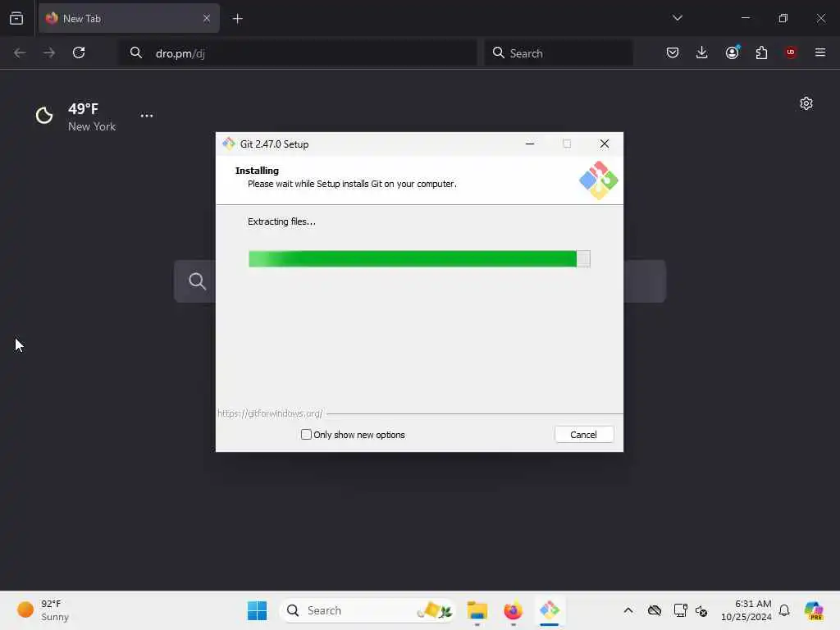
Task: Click the 49°F New York weather widget
Action: pyautogui.click(x=76, y=116)
